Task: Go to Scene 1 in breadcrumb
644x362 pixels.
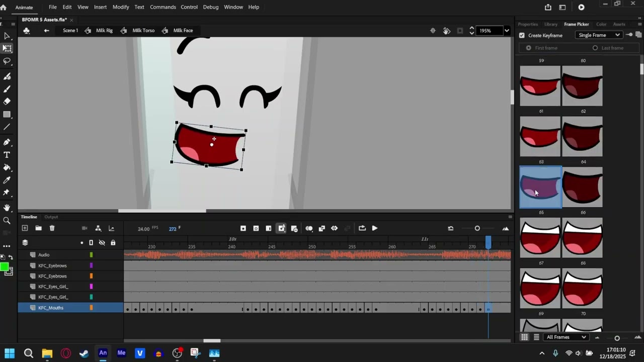Action: pos(70,31)
